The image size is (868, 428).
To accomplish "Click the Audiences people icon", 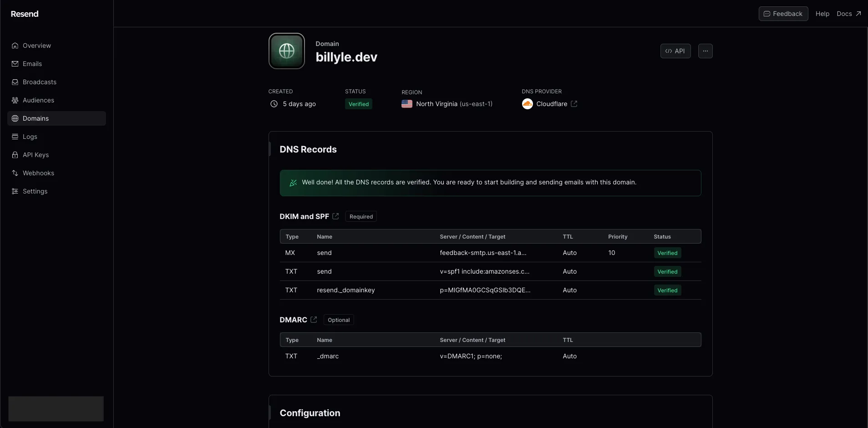I will click(x=15, y=100).
